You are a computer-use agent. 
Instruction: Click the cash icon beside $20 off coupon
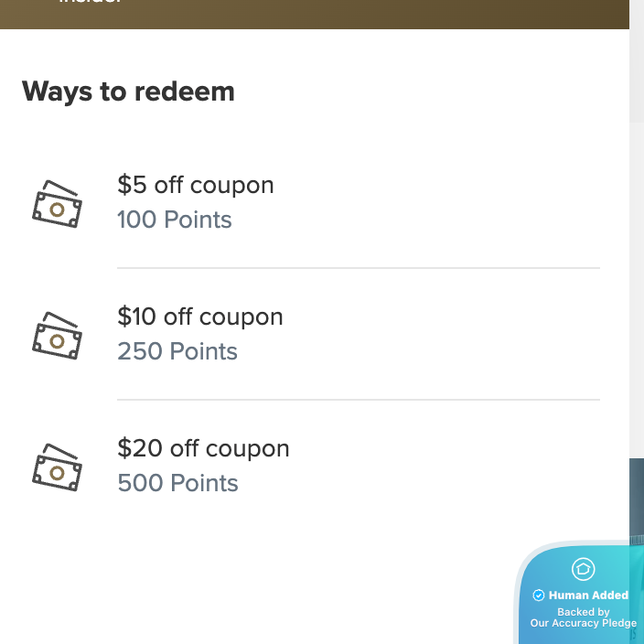point(57,467)
